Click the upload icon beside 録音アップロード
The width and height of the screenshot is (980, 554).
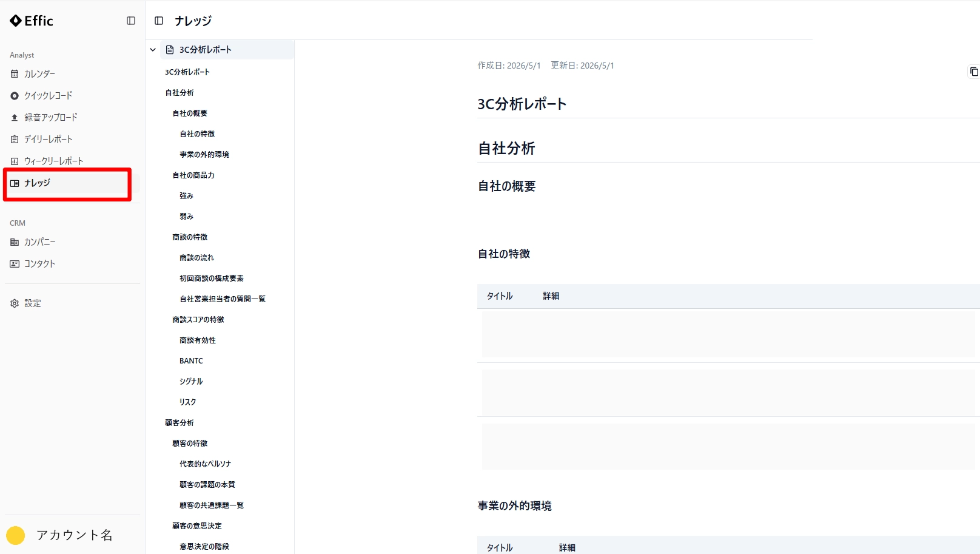click(x=15, y=118)
